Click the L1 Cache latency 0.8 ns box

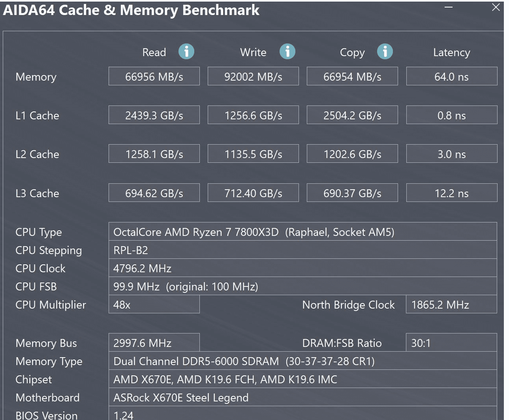tap(451, 115)
